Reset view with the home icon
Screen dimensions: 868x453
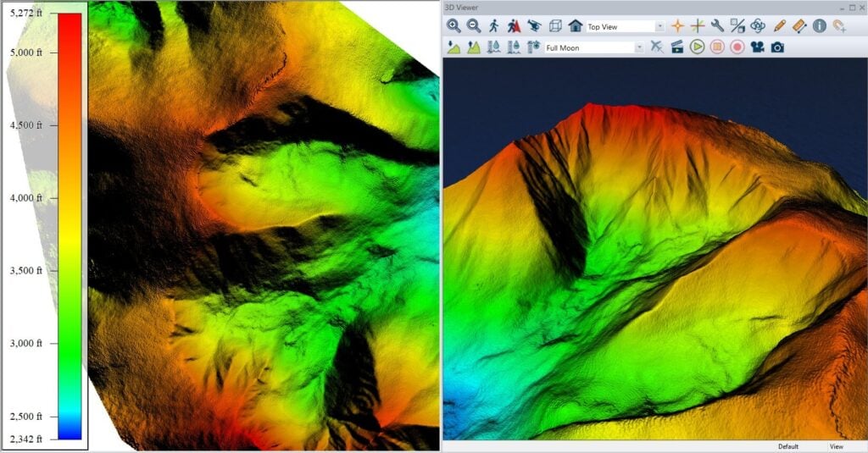tap(576, 26)
